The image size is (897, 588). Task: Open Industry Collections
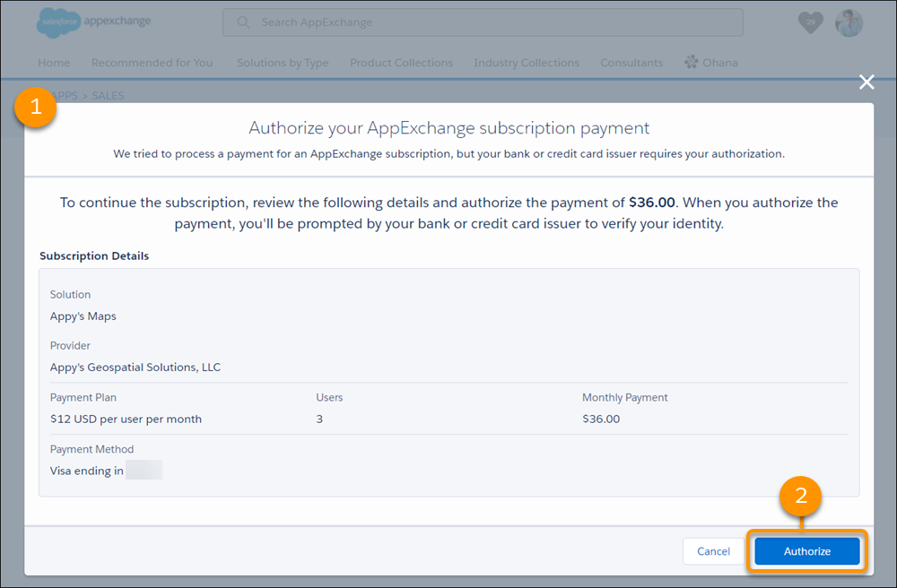coord(527,62)
